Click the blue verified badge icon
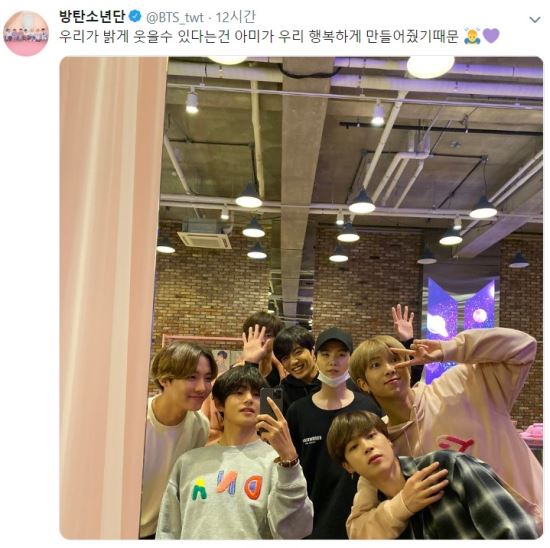This screenshot has height=548, width=550. coord(135,16)
